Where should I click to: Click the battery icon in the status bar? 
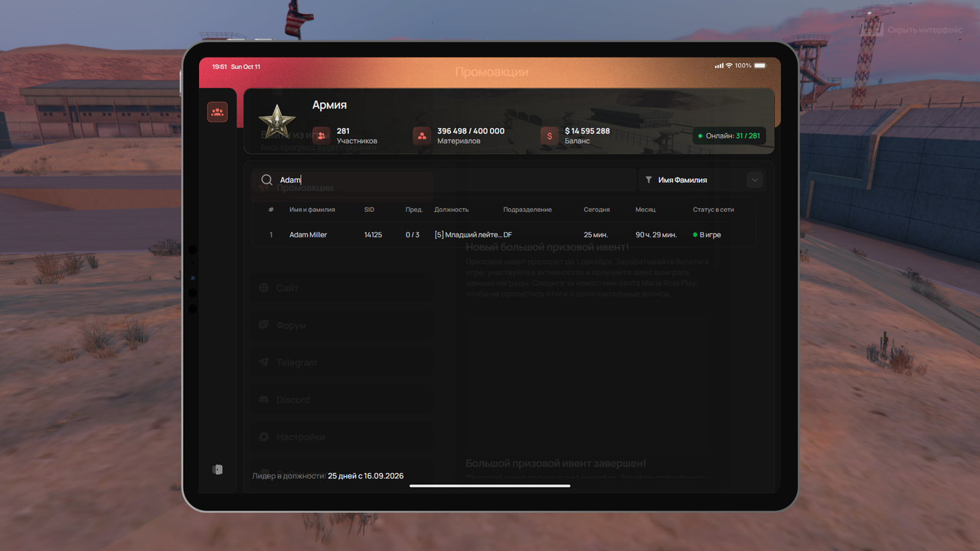[x=760, y=66]
